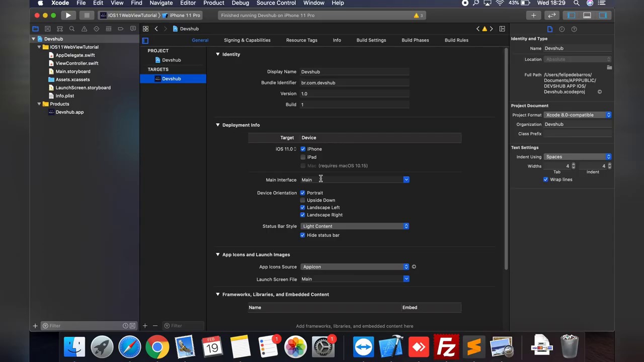Collapse the Deployment Info section

218,125
